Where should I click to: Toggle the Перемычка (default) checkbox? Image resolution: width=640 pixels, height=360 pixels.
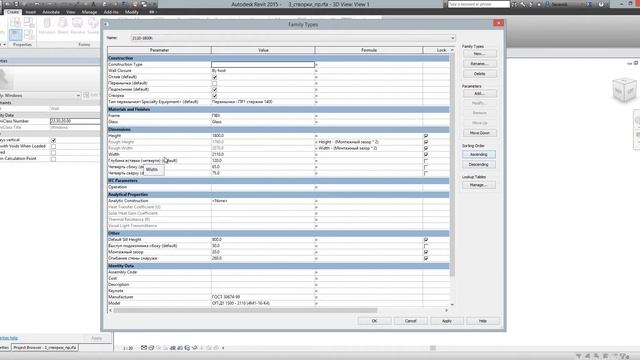[214, 83]
